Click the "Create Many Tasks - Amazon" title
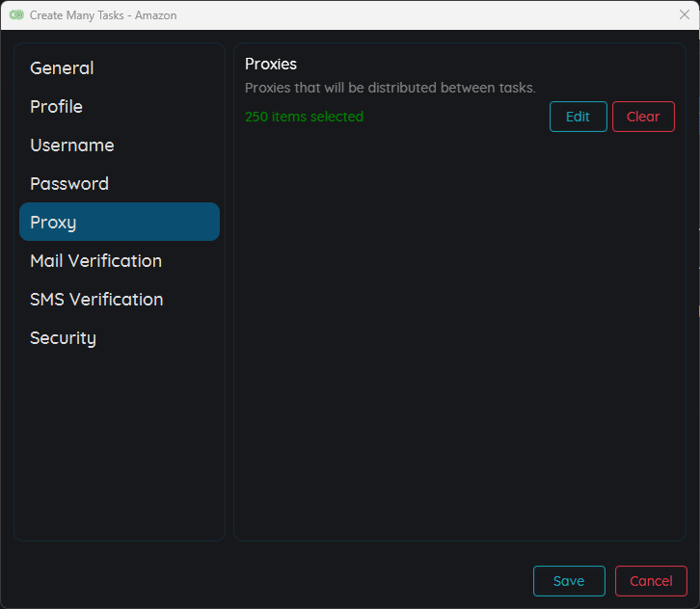This screenshot has width=700, height=609. [x=103, y=15]
